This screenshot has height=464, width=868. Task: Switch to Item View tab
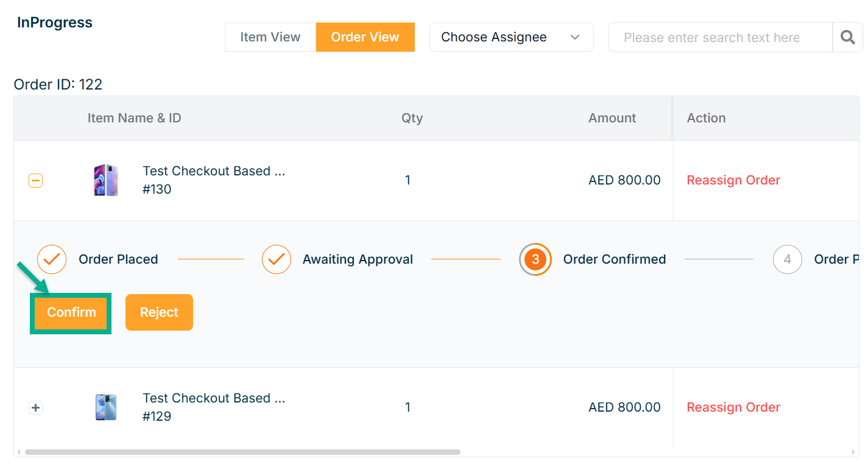click(270, 37)
